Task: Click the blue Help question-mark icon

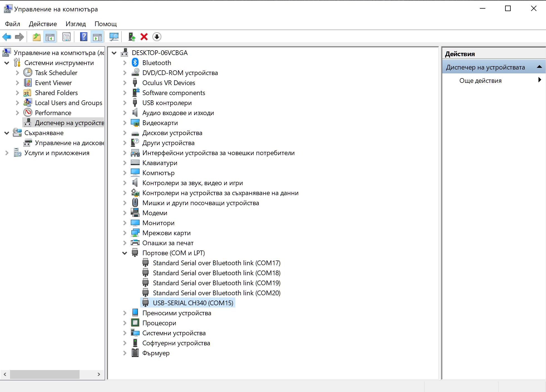Action: [84, 37]
